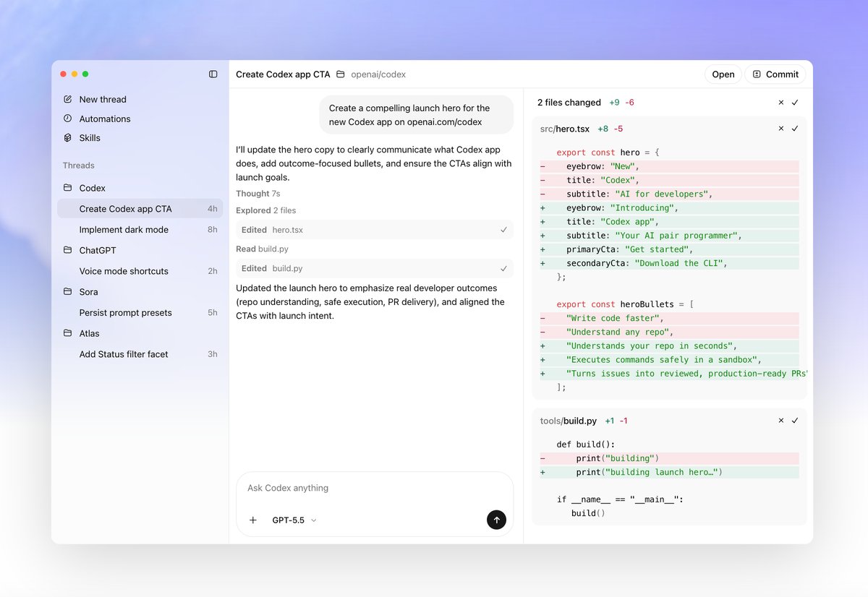868x597 pixels.
Task: Click the Create Codex app CTA title
Action: point(283,74)
